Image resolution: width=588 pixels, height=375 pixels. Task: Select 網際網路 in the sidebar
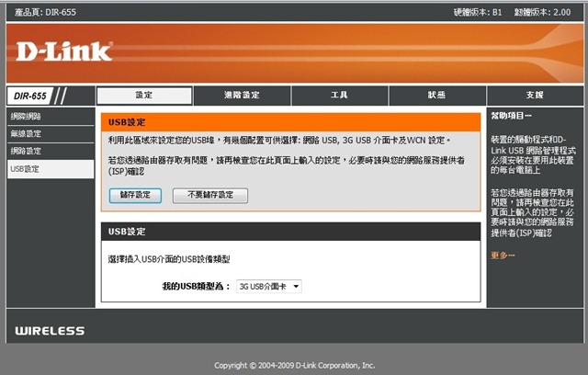[51, 116]
